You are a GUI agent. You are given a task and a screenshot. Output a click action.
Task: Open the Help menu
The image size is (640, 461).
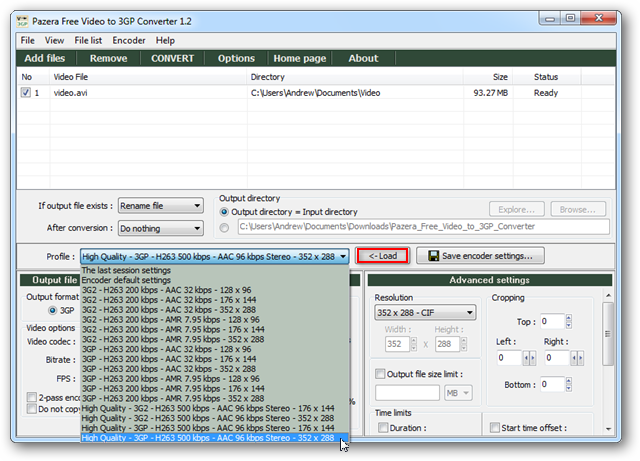click(x=165, y=40)
